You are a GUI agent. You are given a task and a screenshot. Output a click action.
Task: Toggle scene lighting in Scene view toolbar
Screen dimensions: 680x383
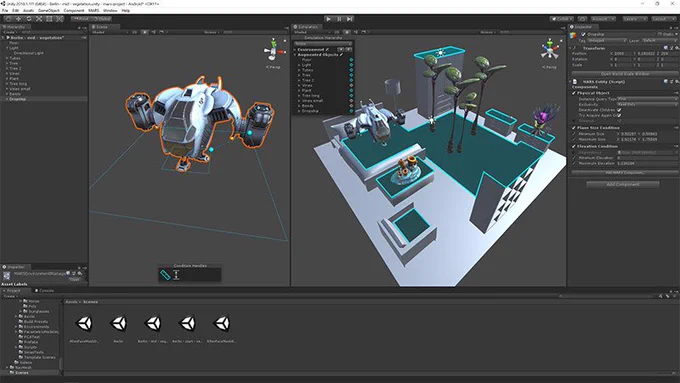click(x=145, y=32)
